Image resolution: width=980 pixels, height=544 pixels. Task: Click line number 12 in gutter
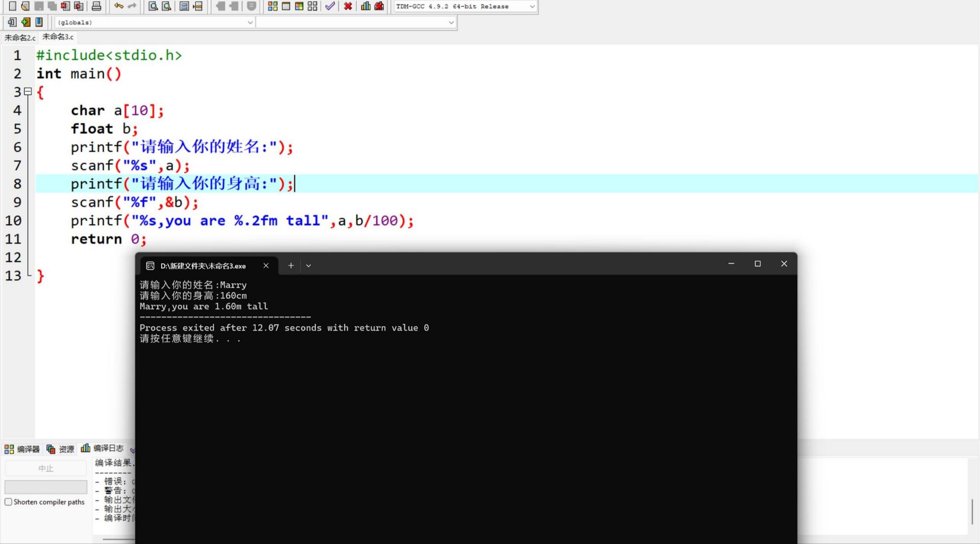coord(13,257)
